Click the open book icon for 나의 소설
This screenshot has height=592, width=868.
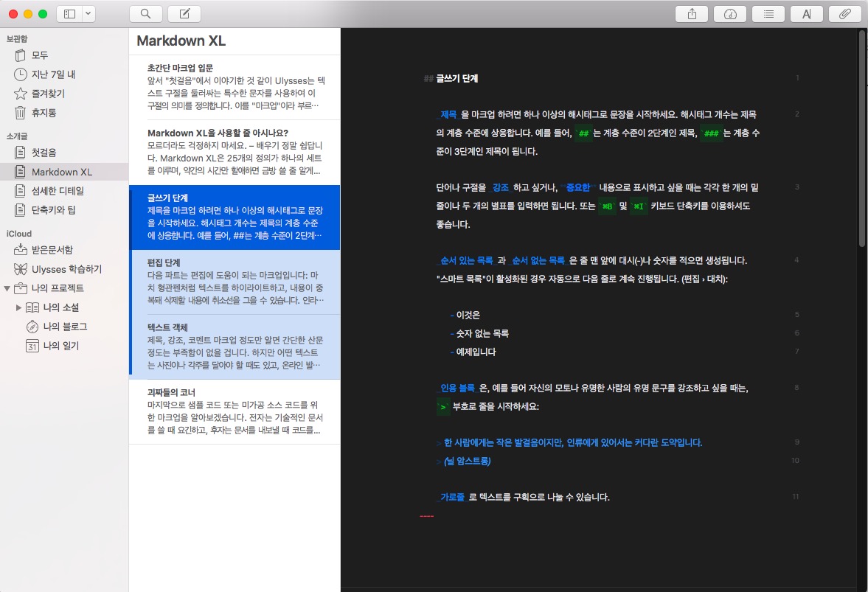click(32, 307)
